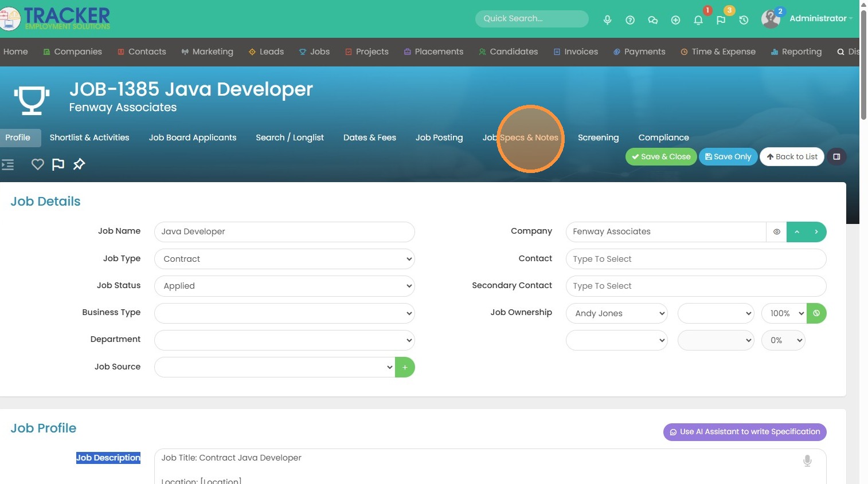Screen dimensions: 868x484
Task: Click the eye icon next to Company
Action: pyautogui.click(x=776, y=232)
